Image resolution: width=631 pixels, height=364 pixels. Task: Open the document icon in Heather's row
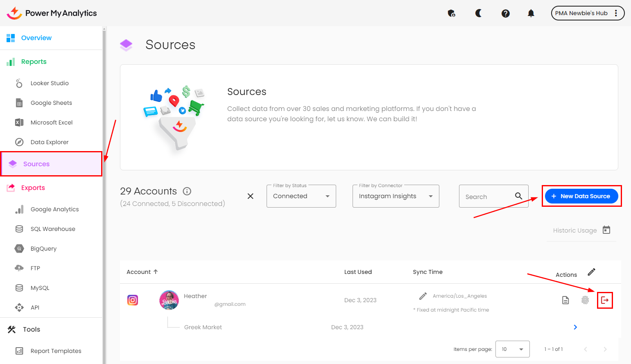565,300
